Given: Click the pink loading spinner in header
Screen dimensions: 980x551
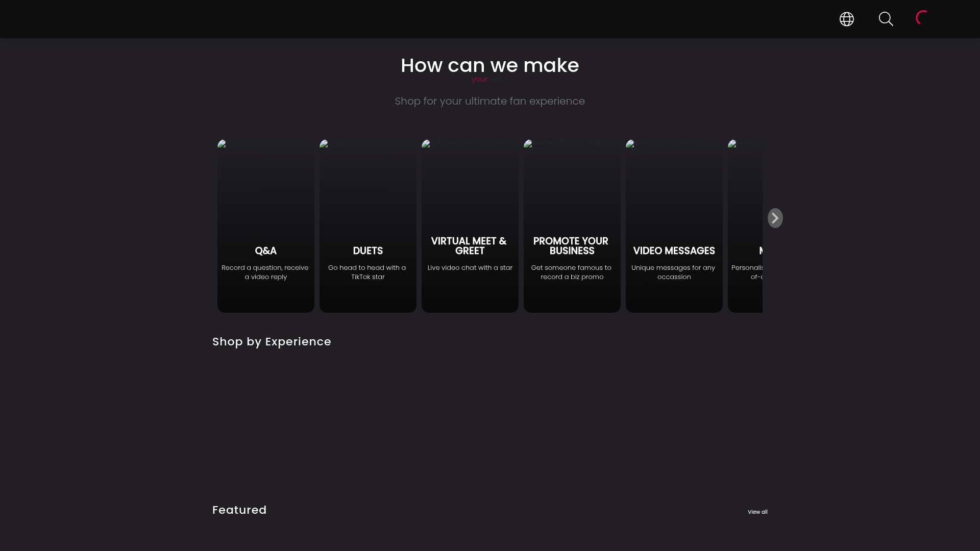Looking at the screenshot, I should click(x=922, y=18).
